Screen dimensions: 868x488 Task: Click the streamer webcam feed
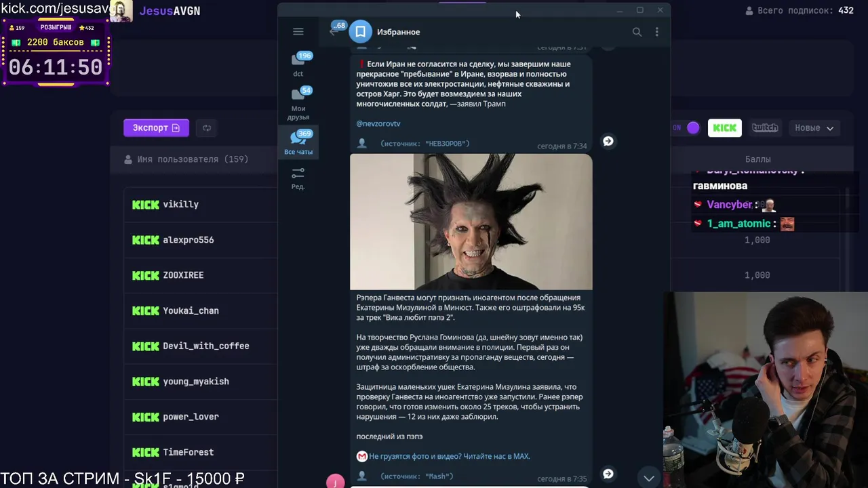click(x=766, y=390)
